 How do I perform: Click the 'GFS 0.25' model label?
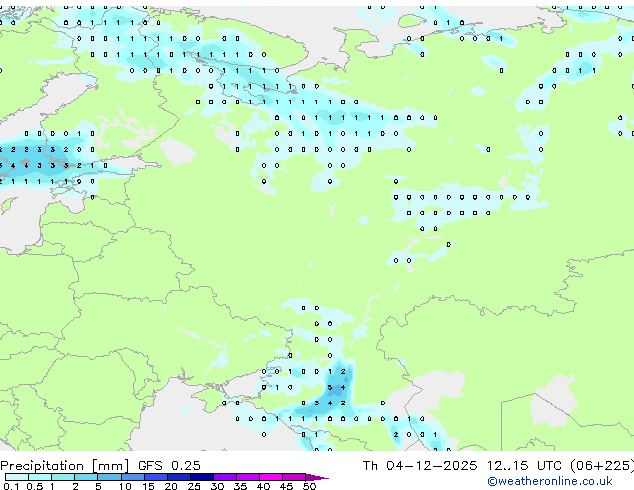pos(169,466)
